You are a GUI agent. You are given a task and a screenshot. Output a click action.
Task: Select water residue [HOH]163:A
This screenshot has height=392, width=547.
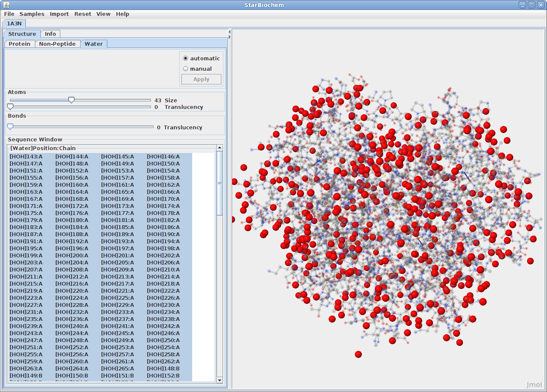(x=26, y=192)
